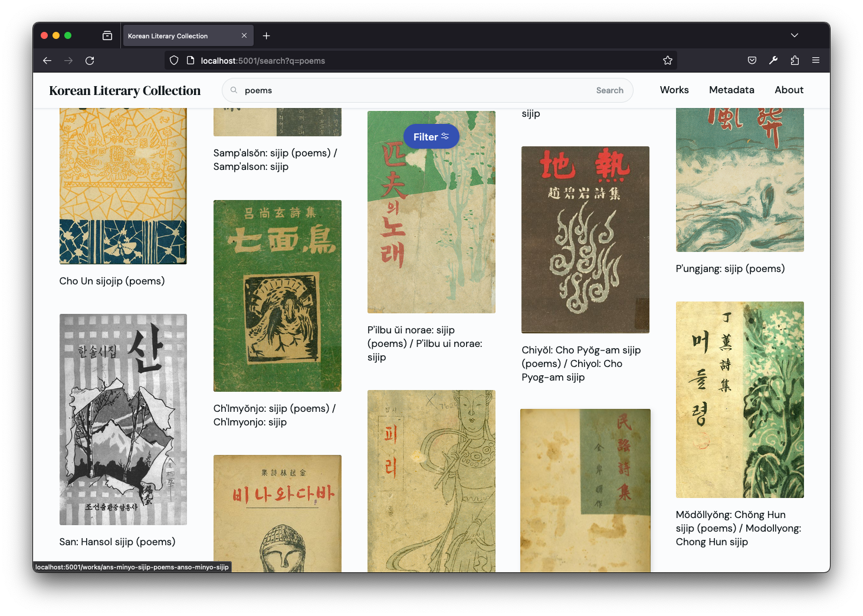The height and width of the screenshot is (616, 863).
Task: Reload the current page
Action: [90, 60]
